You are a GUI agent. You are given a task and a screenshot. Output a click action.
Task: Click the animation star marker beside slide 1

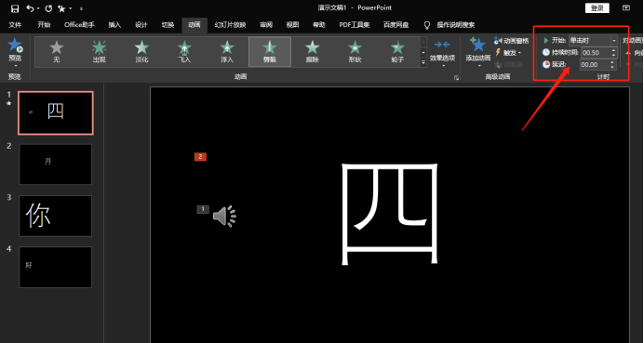[8, 103]
